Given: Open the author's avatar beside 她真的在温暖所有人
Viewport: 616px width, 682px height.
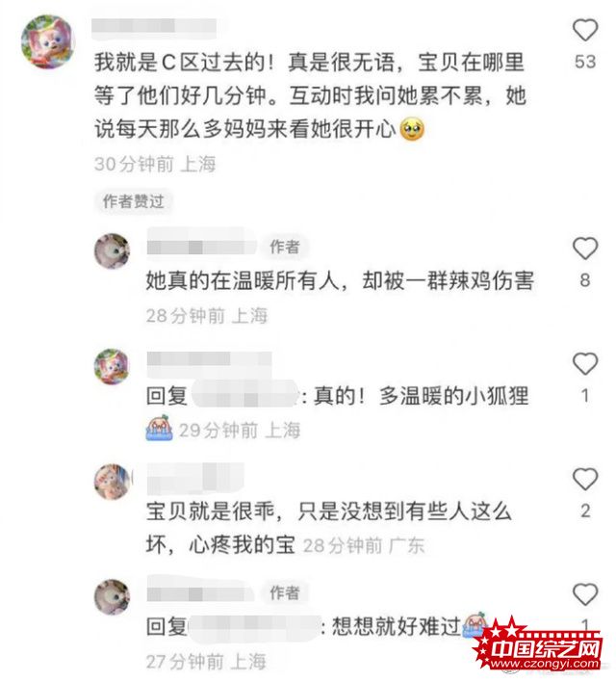Looking at the screenshot, I should coord(113,251).
